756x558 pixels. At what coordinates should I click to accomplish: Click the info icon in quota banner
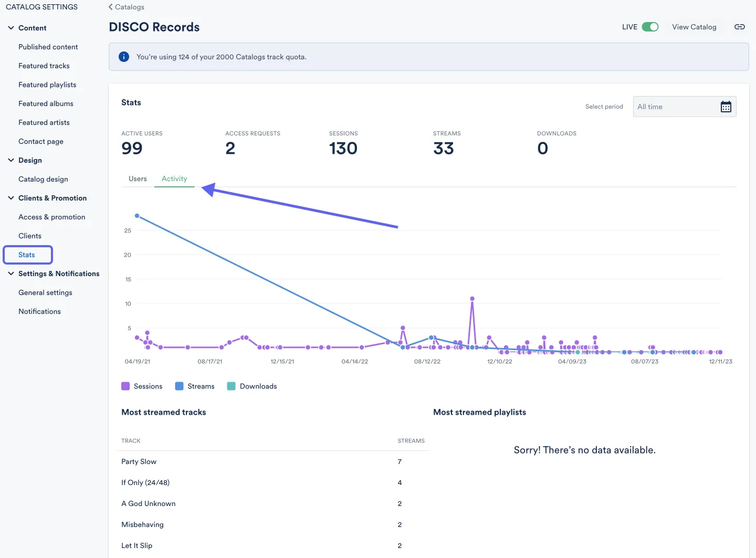click(124, 57)
